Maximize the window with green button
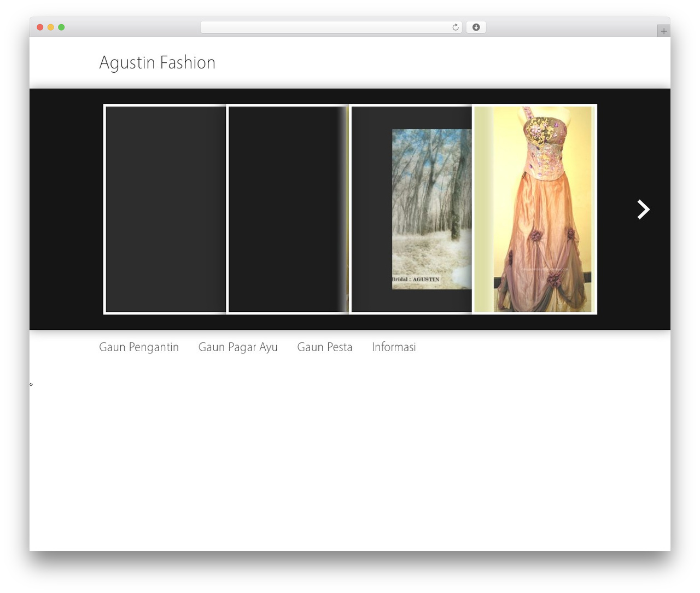Image resolution: width=700 pixels, height=593 pixels. pyautogui.click(x=61, y=27)
